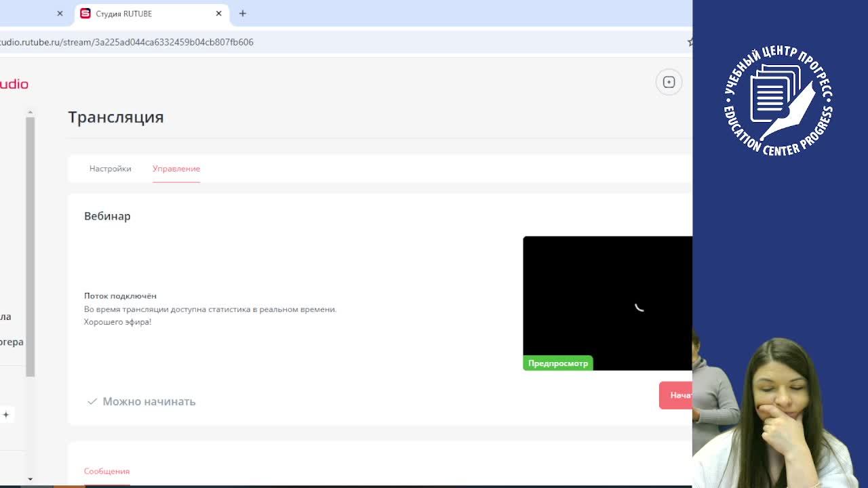Click the scrollbar up arrow
Image resolution: width=868 pixels, height=488 pixels.
click(x=30, y=112)
